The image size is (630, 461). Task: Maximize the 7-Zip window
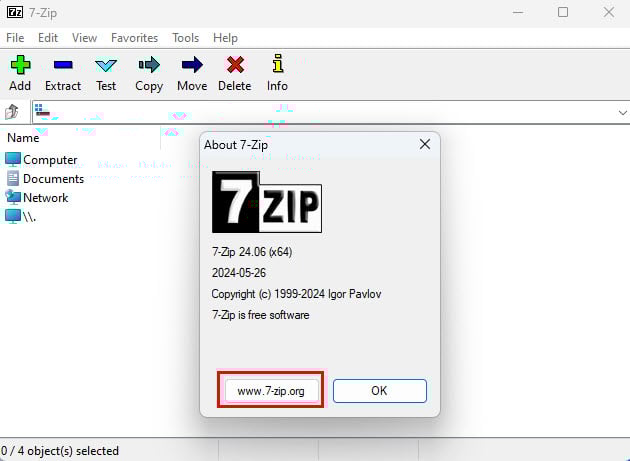point(563,12)
